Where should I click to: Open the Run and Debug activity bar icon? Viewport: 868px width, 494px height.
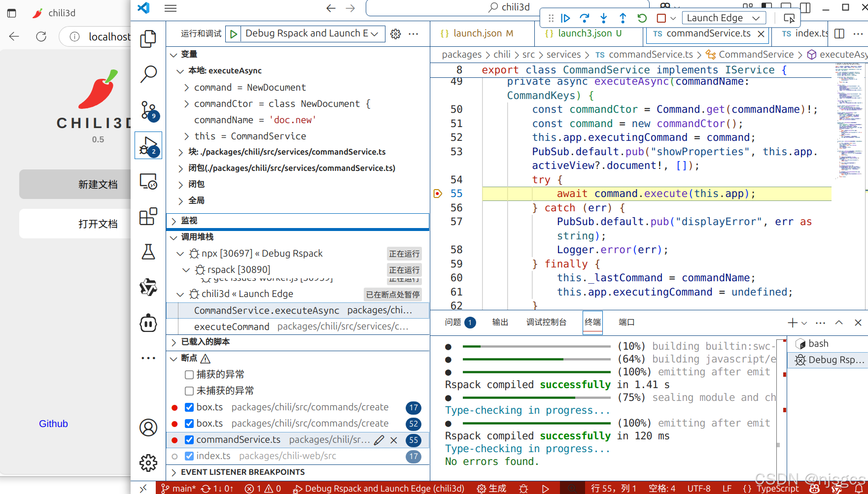[x=148, y=145]
